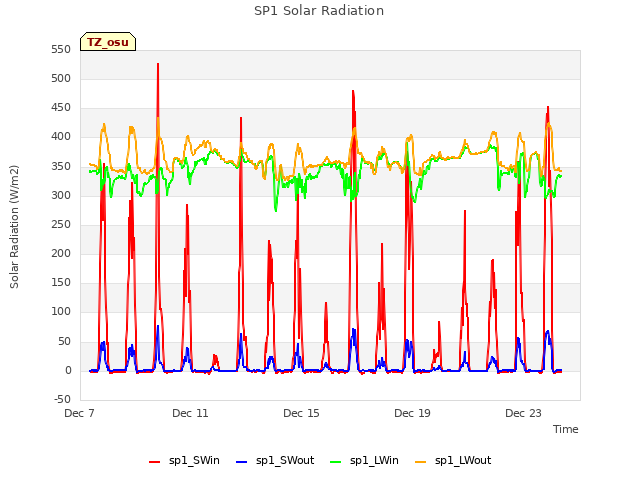Click the tallest red SWin peak above 500
This screenshot has height=480, width=640.
point(158,64)
